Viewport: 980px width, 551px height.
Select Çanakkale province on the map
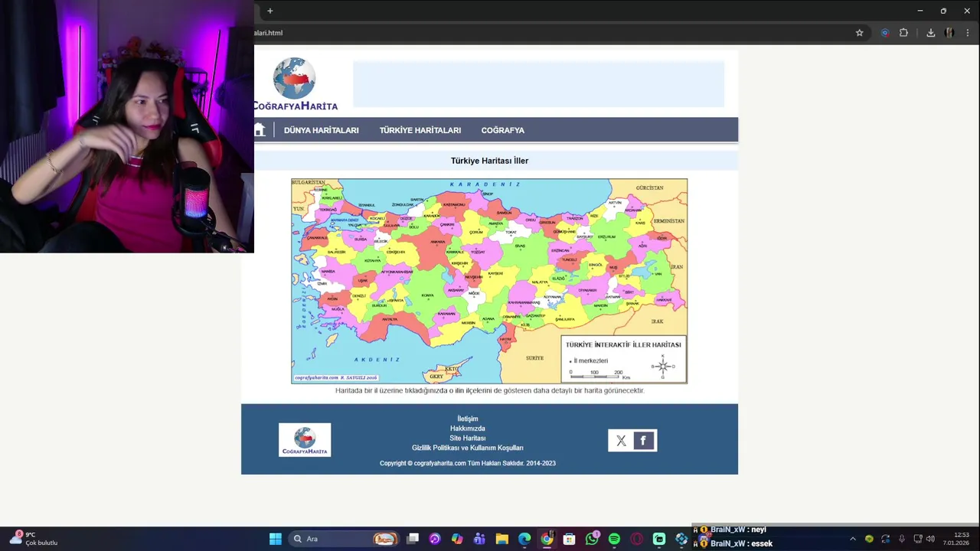[317, 237]
